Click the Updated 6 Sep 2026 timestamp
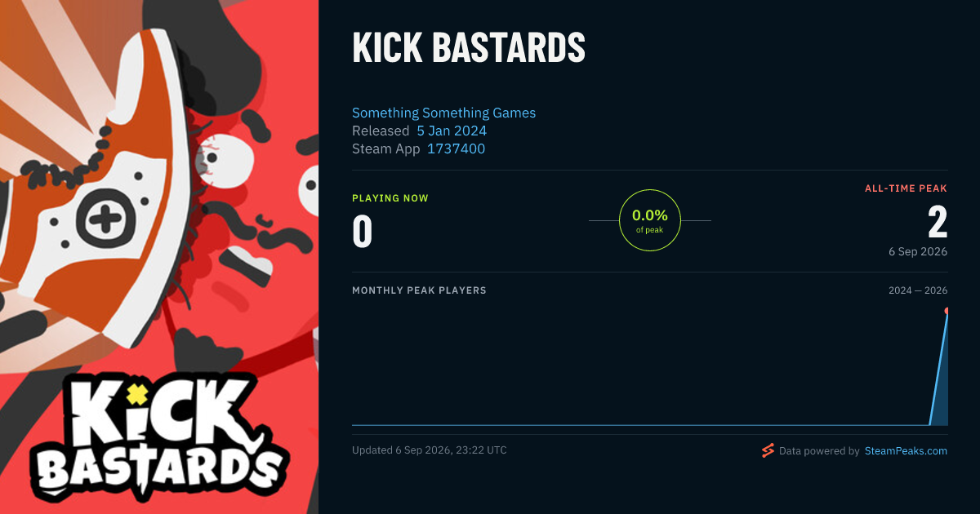 pos(429,450)
